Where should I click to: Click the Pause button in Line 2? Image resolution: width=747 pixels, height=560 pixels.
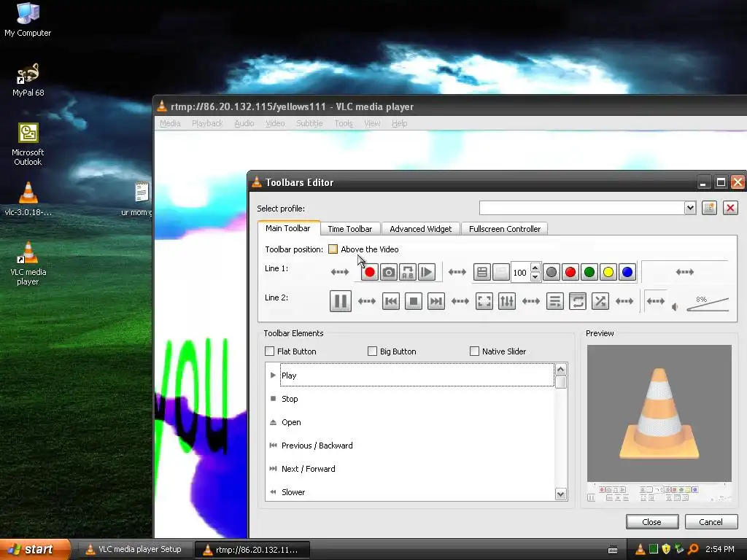(x=340, y=301)
